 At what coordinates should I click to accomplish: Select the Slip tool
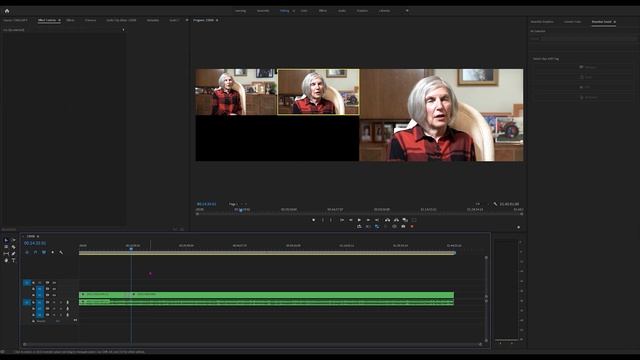pos(6,253)
